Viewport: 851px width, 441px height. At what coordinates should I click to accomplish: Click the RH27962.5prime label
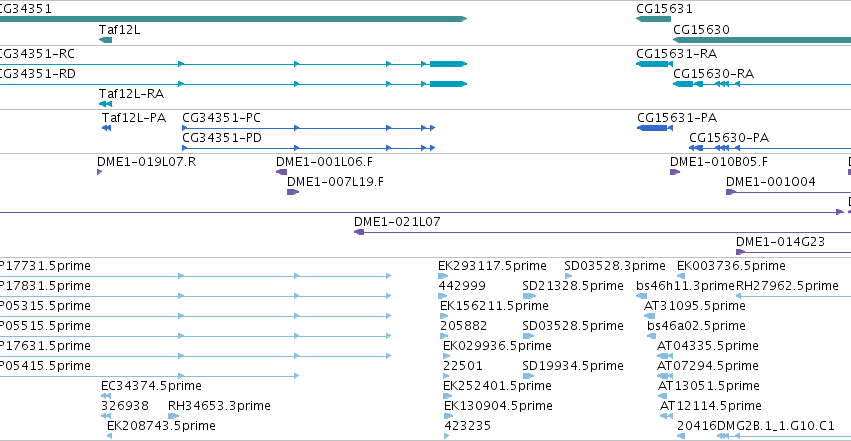pyautogui.click(x=788, y=286)
